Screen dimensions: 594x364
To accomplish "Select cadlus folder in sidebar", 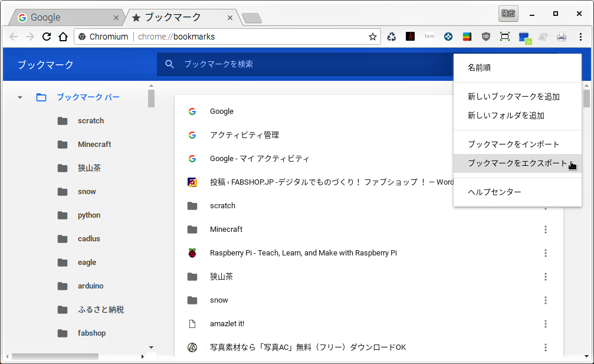I will [89, 238].
